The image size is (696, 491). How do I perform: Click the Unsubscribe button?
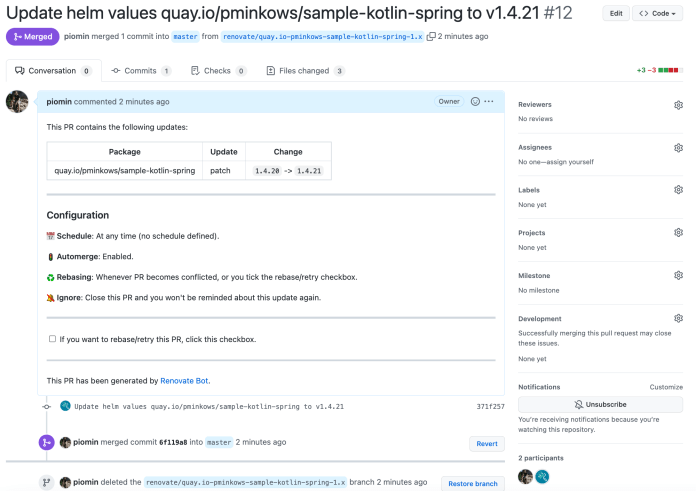pos(600,404)
